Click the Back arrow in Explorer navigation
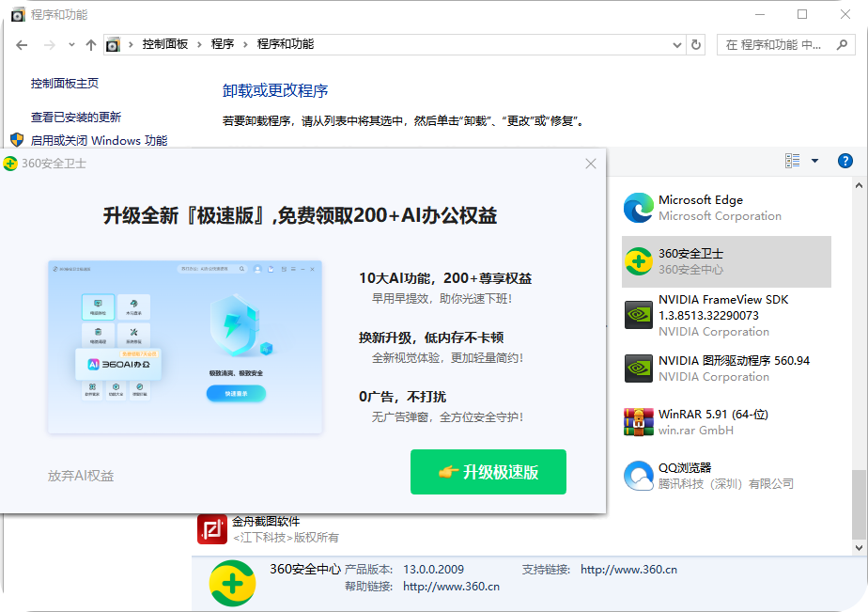The width and height of the screenshot is (868, 612). coord(22,45)
